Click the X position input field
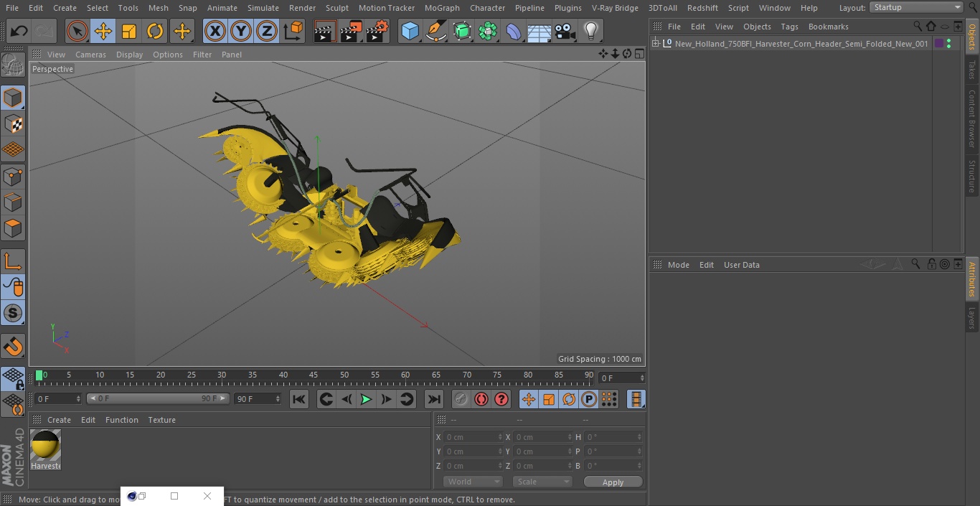Image resolution: width=980 pixels, height=506 pixels. pyautogui.click(x=473, y=437)
